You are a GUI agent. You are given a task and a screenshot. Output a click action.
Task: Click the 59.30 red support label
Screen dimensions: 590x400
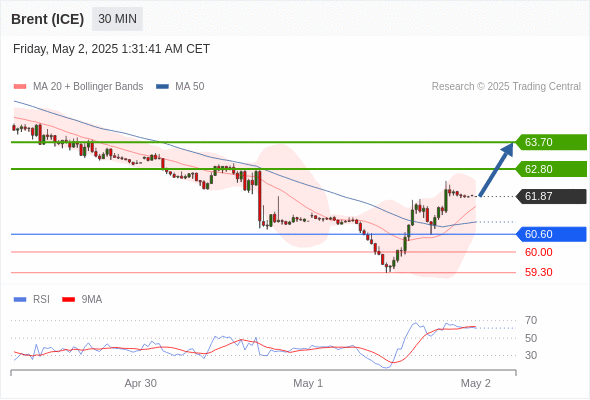(538, 272)
